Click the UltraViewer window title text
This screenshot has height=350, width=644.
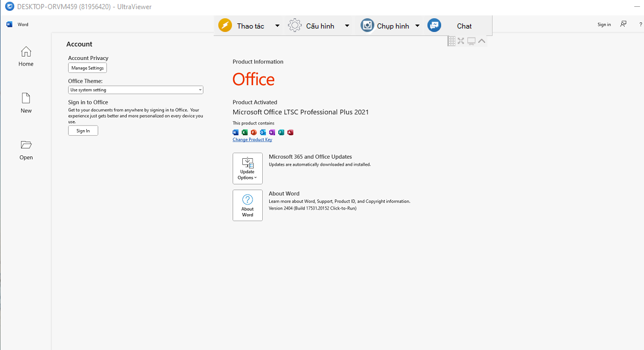click(x=84, y=6)
